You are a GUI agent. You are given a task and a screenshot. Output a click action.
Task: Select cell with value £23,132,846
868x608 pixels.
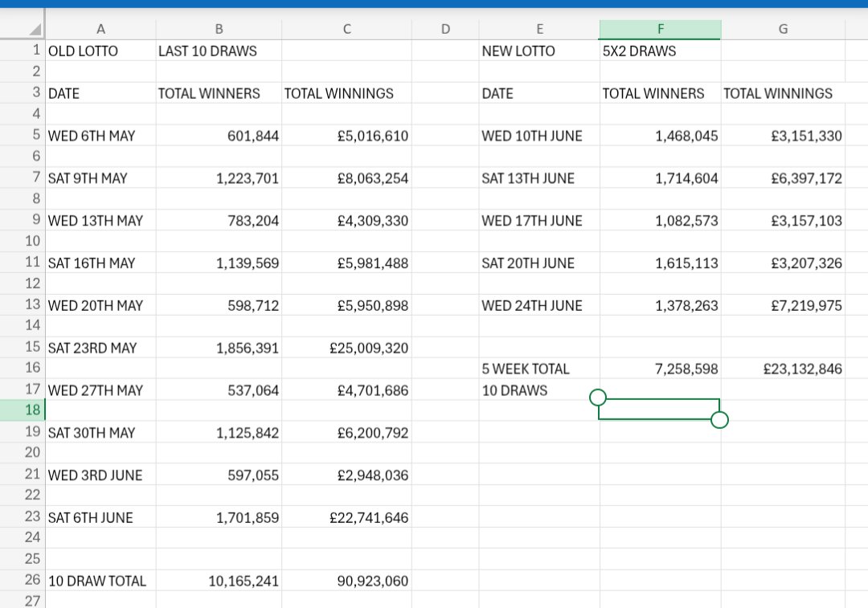pyautogui.click(x=784, y=369)
